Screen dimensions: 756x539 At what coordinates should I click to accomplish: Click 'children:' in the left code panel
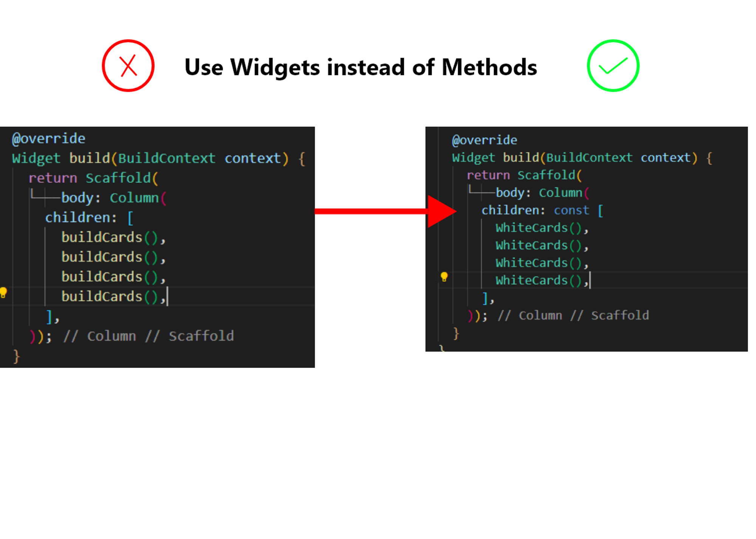(81, 218)
